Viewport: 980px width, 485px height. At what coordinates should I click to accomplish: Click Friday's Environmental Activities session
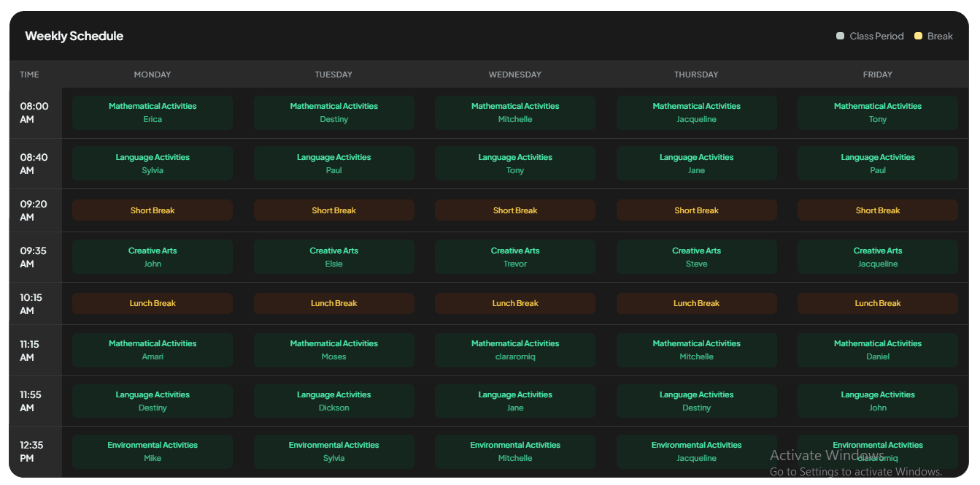[x=878, y=451]
